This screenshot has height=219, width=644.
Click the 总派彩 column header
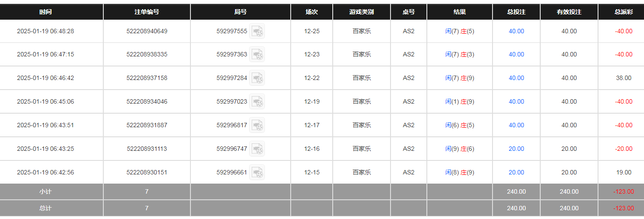pyautogui.click(x=623, y=12)
